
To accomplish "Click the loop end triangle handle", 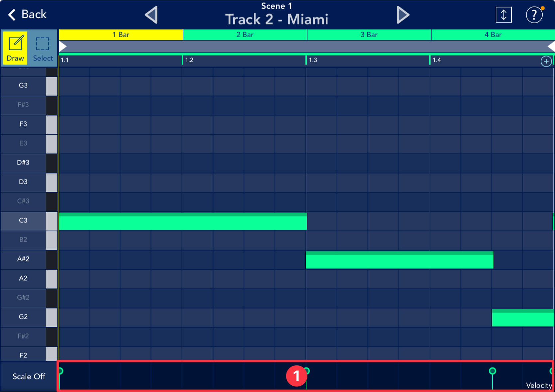I will tap(551, 46).
